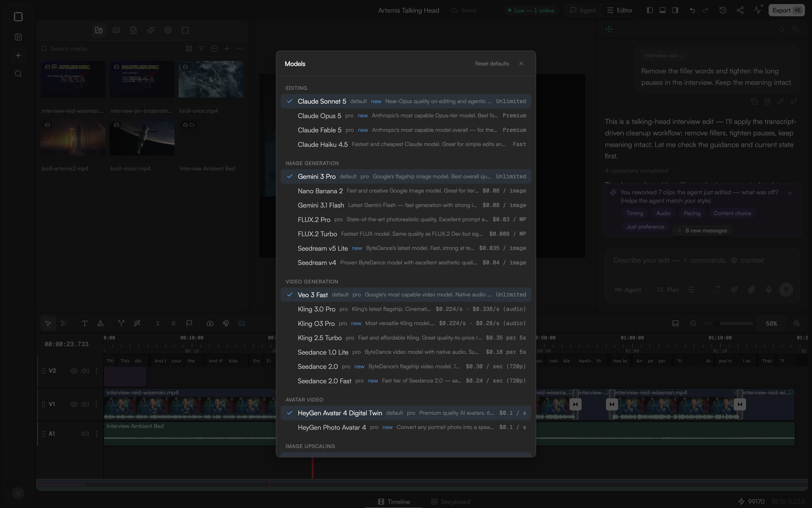Switch media library to grid view

pos(189,49)
